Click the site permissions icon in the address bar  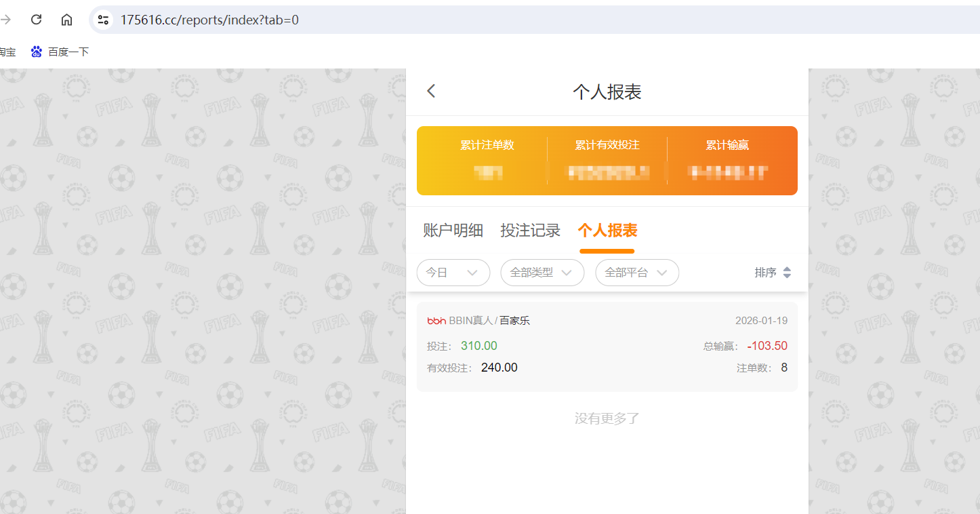pos(103,20)
